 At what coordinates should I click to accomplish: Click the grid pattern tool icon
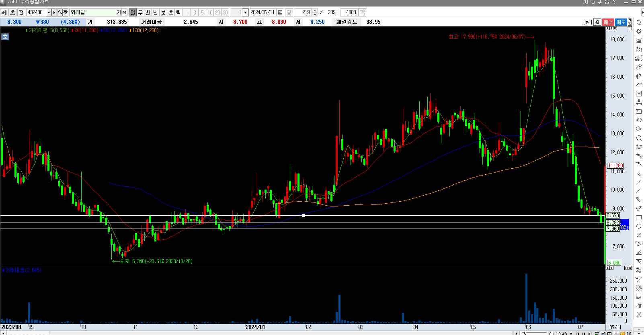coord(639,288)
